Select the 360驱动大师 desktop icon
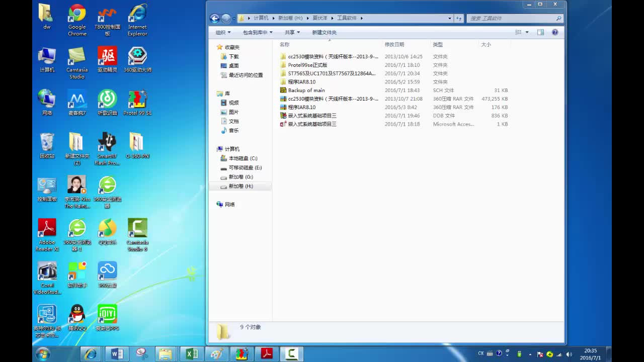Screen dimensions: 644x362 tap(137, 60)
